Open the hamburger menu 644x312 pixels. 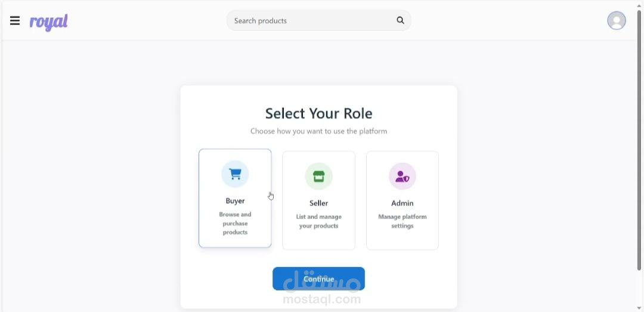pos(15,21)
